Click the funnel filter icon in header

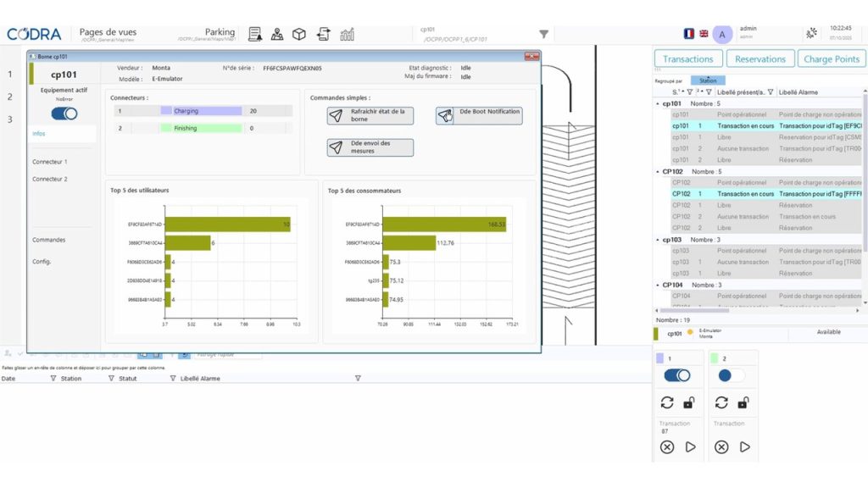(x=544, y=35)
